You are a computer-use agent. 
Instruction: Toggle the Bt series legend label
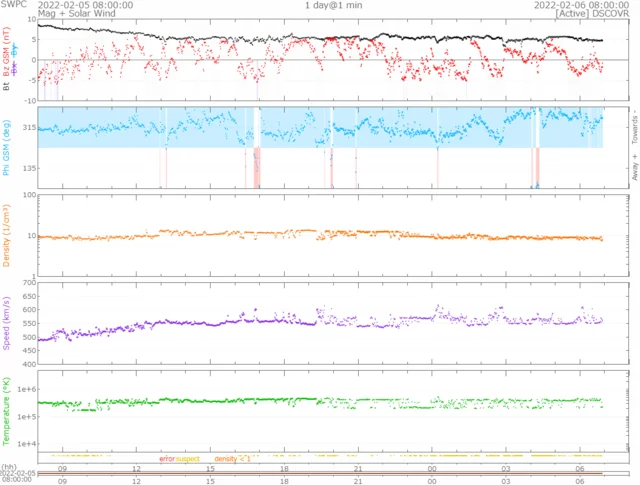click(x=7, y=87)
